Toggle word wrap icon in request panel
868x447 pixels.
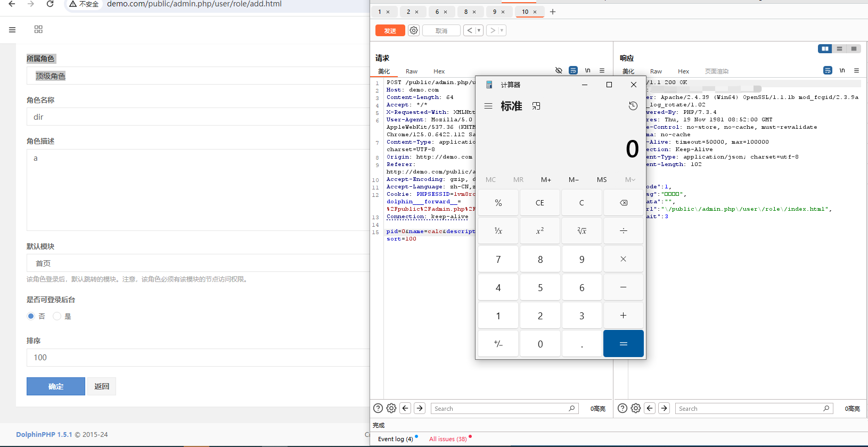573,70
